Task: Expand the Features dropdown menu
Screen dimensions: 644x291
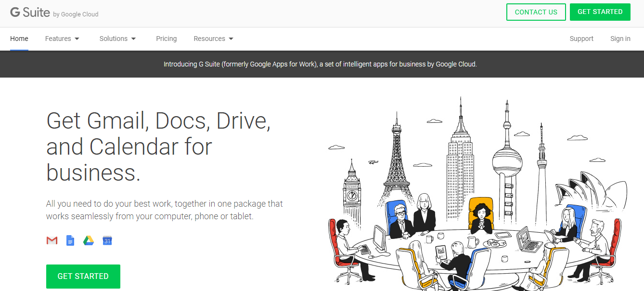Action: point(62,39)
